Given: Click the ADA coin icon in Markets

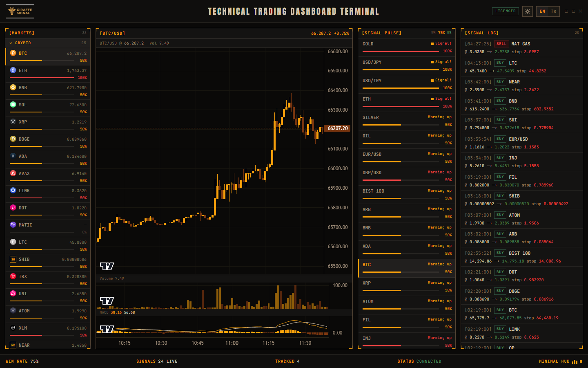Looking at the screenshot, I should click(x=13, y=156).
